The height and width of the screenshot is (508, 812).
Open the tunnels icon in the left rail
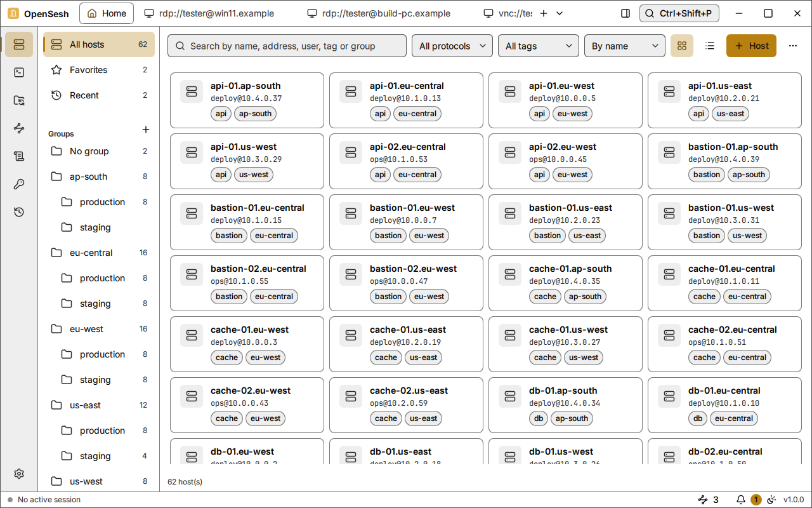point(19,128)
